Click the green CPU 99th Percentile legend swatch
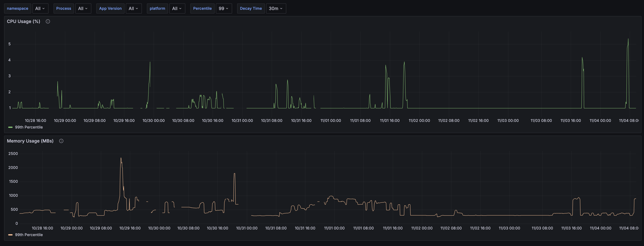The width and height of the screenshot is (644, 246). pos(10,127)
